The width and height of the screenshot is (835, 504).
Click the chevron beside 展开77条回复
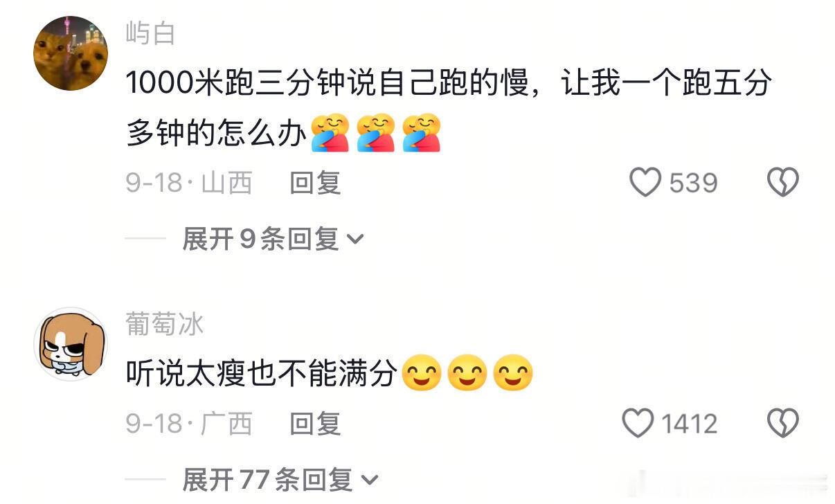[370, 480]
